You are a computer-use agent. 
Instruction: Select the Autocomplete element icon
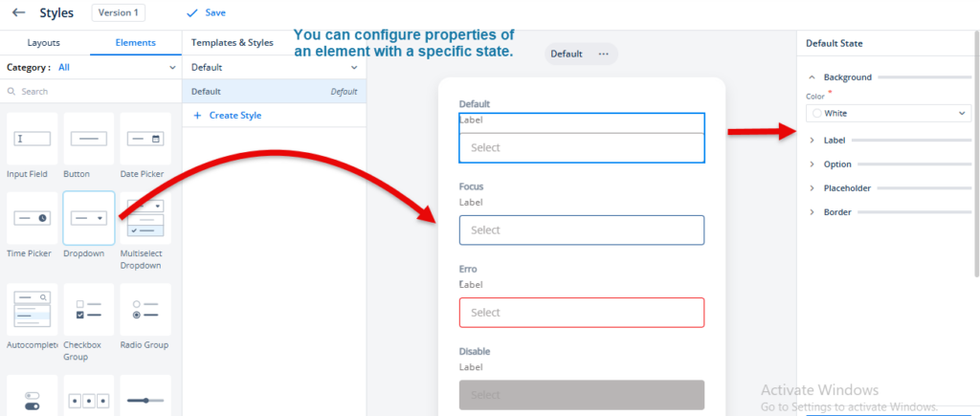(32, 309)
